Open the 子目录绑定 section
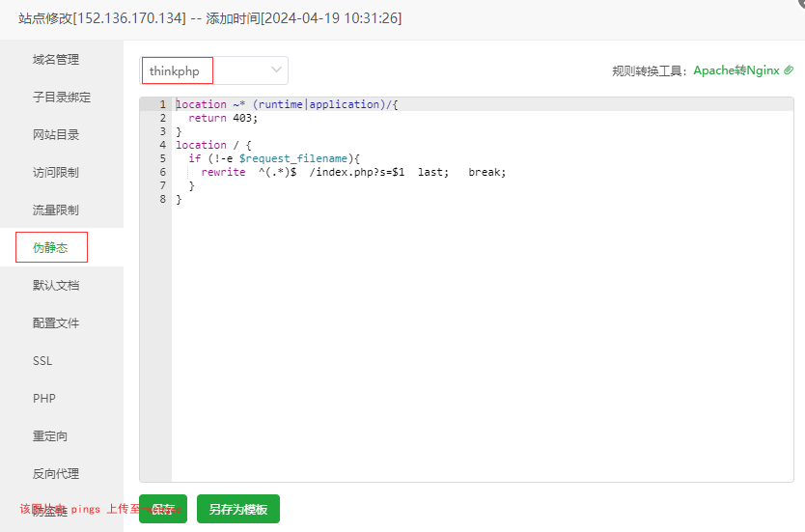The image size is (805, 532). 62,98
